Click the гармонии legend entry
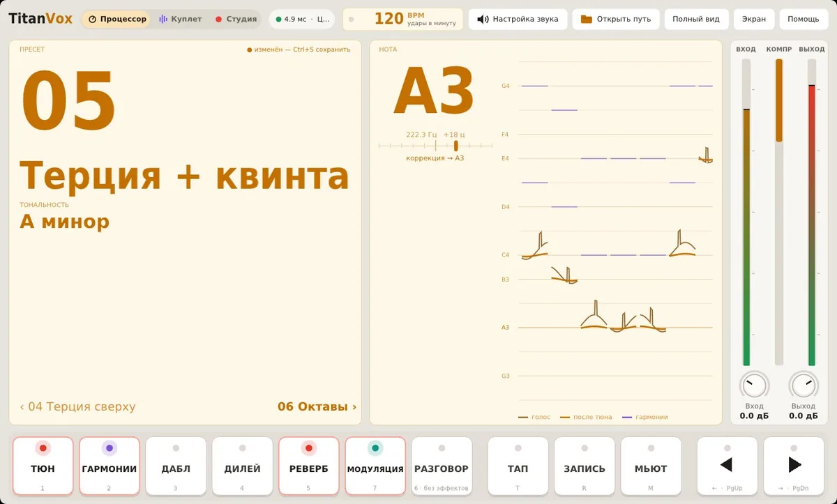The image size is (837, 504). (x=645, y=417)
